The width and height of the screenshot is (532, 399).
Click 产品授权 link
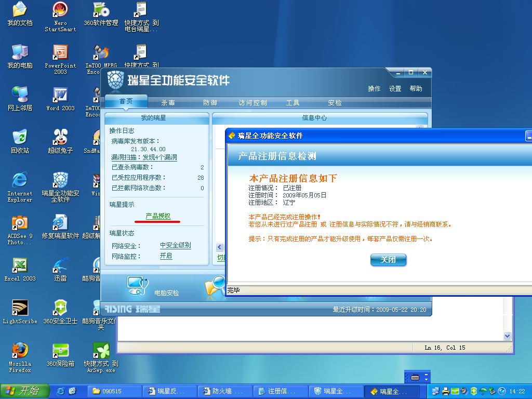point(158,216)
